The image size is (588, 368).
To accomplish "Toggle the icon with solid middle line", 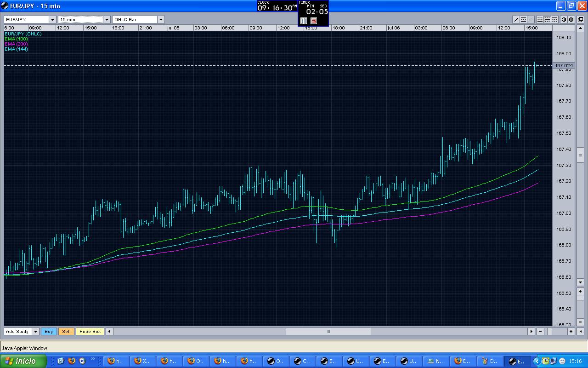I will (x=547, y=19).
